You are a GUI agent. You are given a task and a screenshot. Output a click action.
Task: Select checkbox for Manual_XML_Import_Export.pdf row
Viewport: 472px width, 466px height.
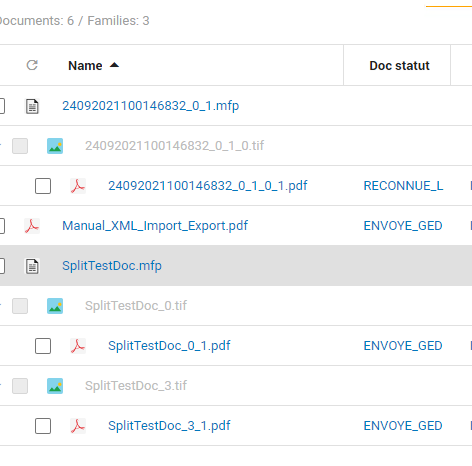2,226
